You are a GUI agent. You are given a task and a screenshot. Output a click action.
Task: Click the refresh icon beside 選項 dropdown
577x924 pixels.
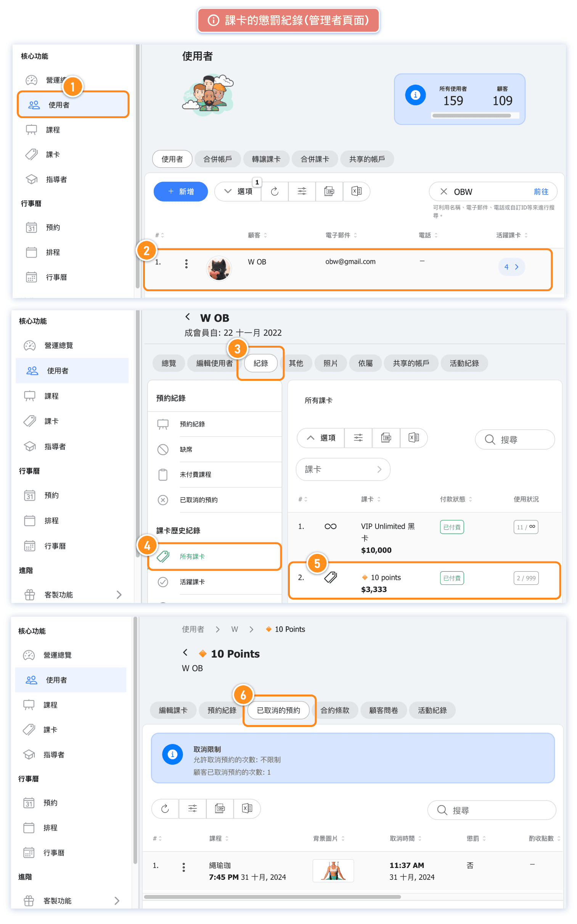(x=274, y=191)
